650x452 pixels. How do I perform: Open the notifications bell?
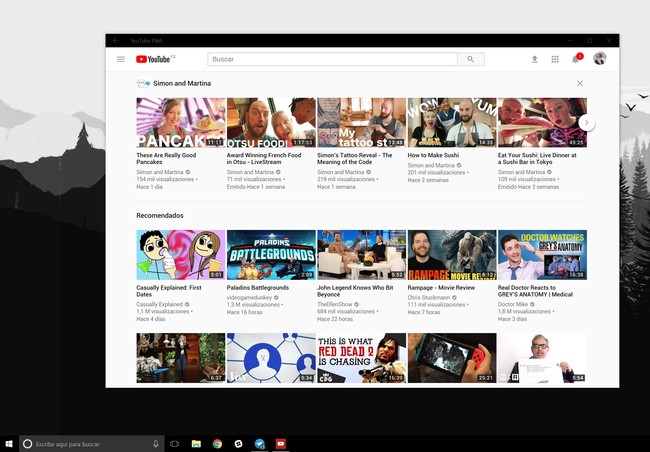[x=575, y=59]
